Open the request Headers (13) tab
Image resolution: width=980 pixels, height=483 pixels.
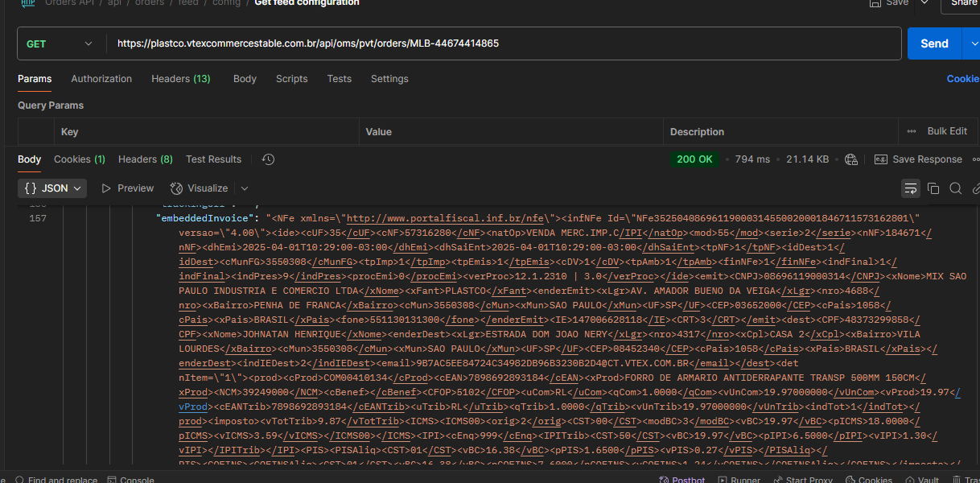181,79
